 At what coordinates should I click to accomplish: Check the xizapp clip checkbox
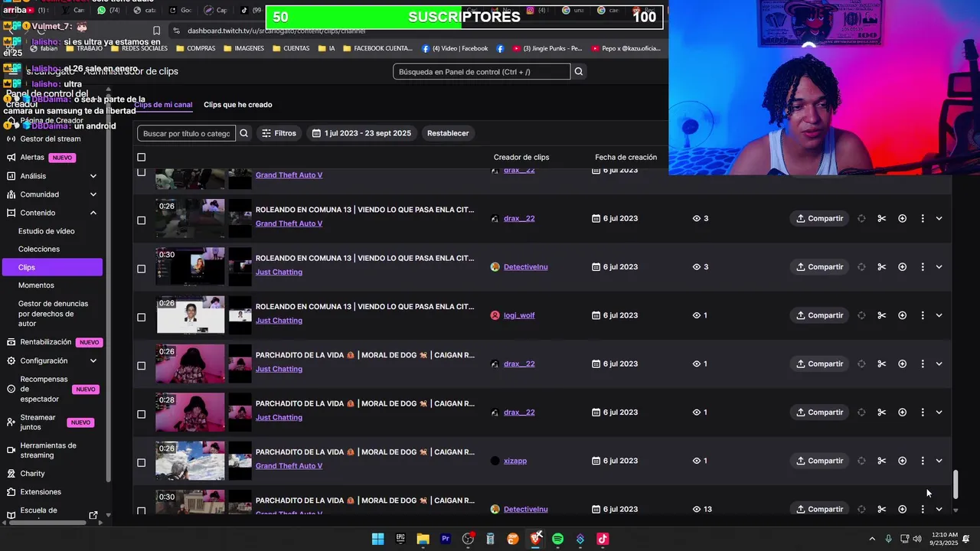point(141,462)
